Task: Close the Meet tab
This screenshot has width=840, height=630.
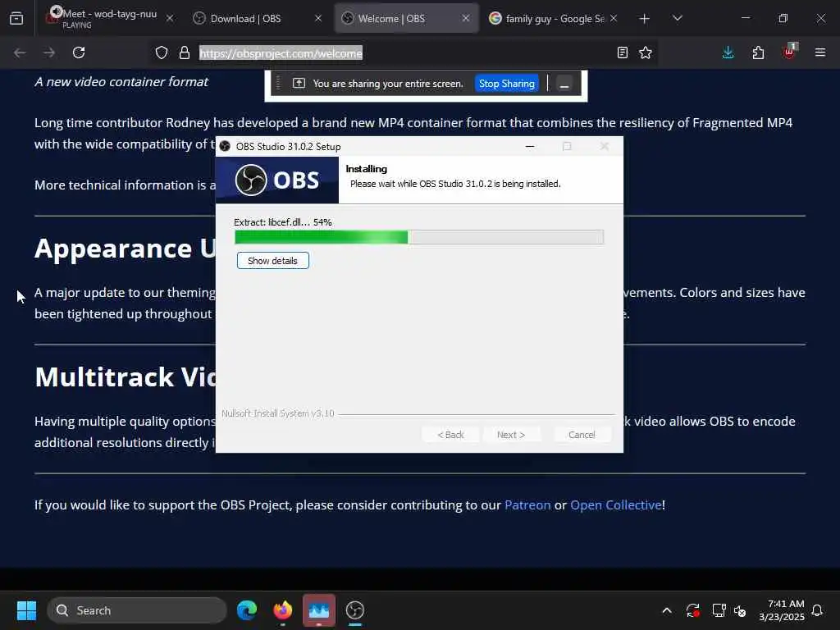Action: (170, 18)
